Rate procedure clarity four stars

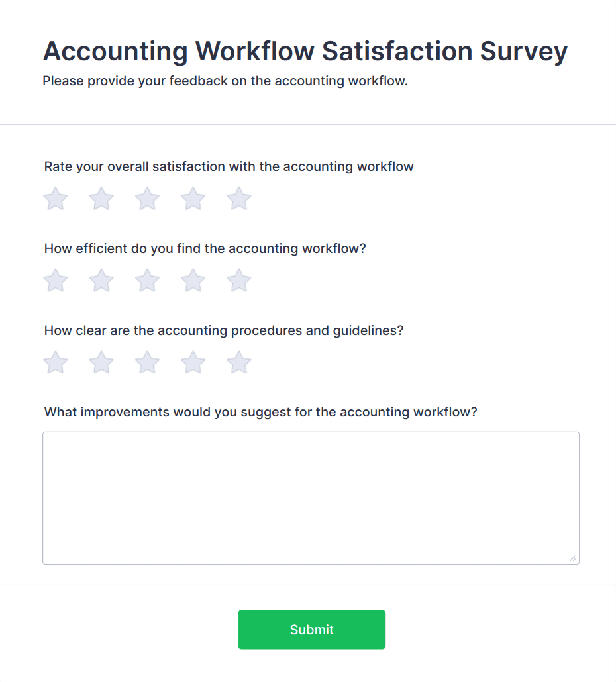tap(193, 362)
